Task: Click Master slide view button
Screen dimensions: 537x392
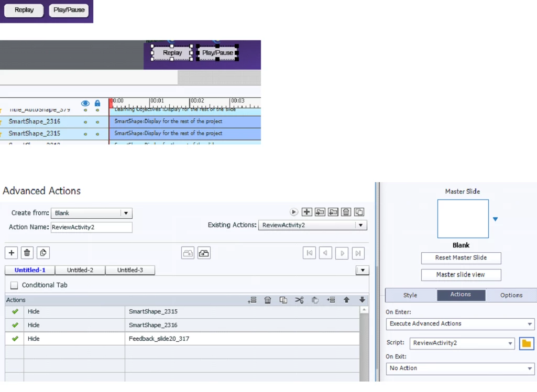Action: [461, 275]
